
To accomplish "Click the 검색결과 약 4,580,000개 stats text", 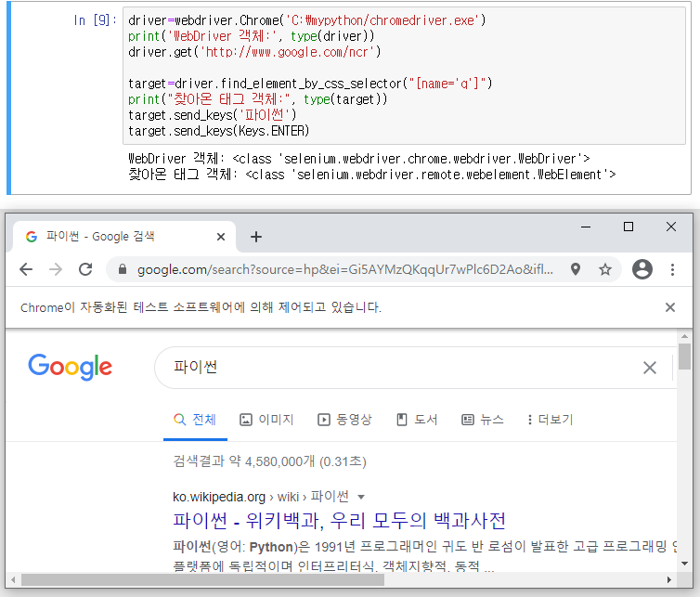I will [269, 461].
